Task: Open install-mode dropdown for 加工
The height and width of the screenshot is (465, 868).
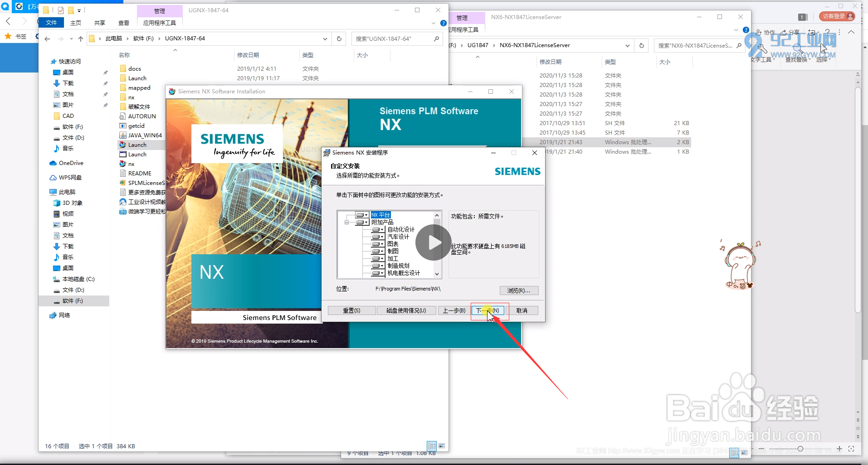Action: (378, 258)
